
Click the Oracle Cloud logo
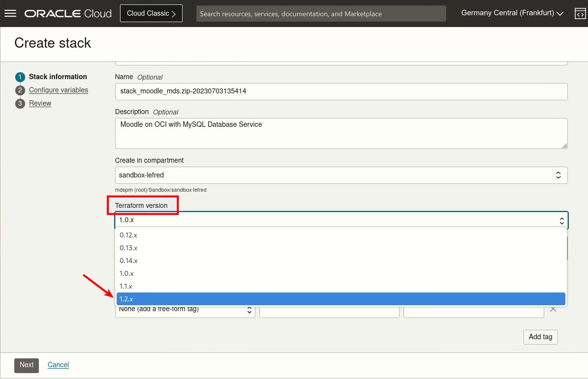(67, 13)
